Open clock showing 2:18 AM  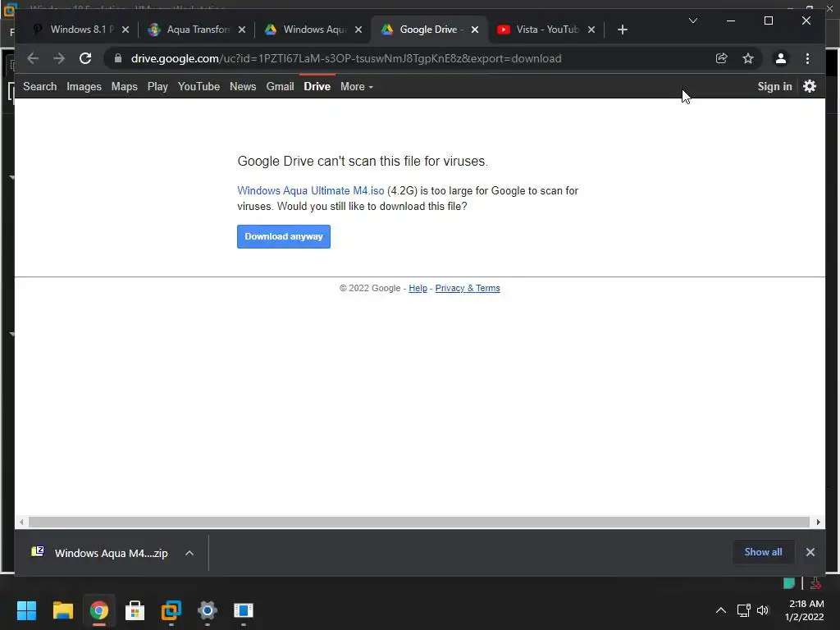point(804,610)
